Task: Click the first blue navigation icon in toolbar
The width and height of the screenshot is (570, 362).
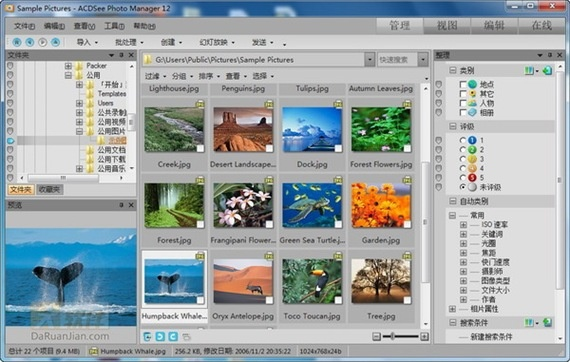Action: [17, 42]
